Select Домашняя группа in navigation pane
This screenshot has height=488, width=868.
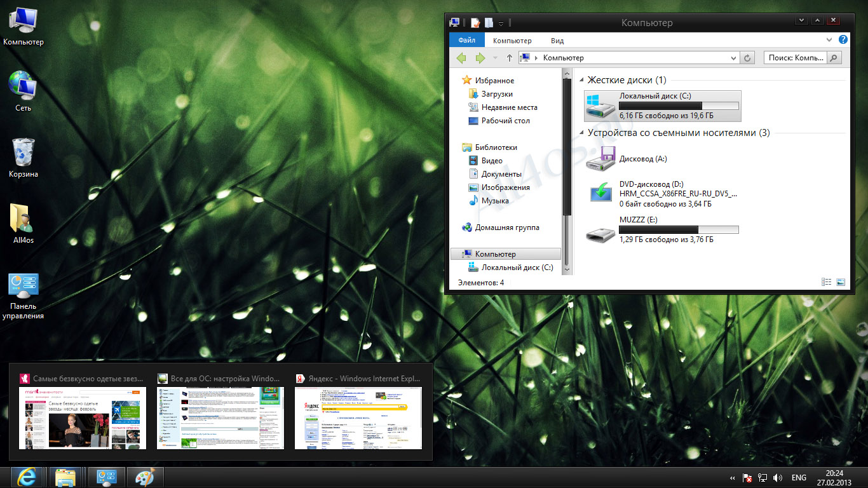click(501, 227)
